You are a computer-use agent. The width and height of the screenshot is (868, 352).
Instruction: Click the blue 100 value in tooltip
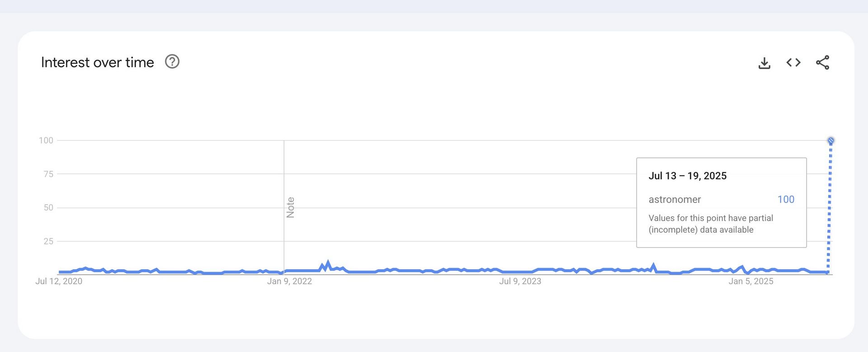pyautogui.click(x=786, y=199)
